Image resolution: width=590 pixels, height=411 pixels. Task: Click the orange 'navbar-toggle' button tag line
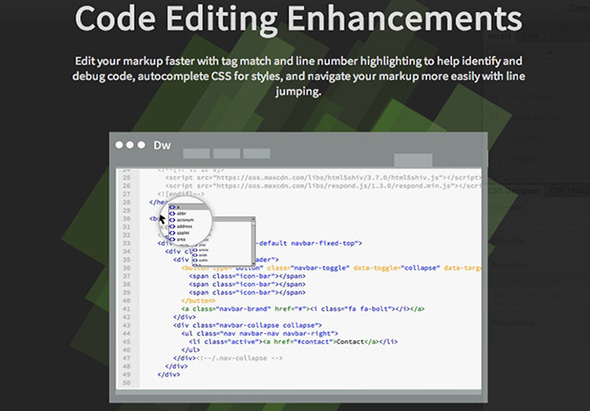point(331,268)
